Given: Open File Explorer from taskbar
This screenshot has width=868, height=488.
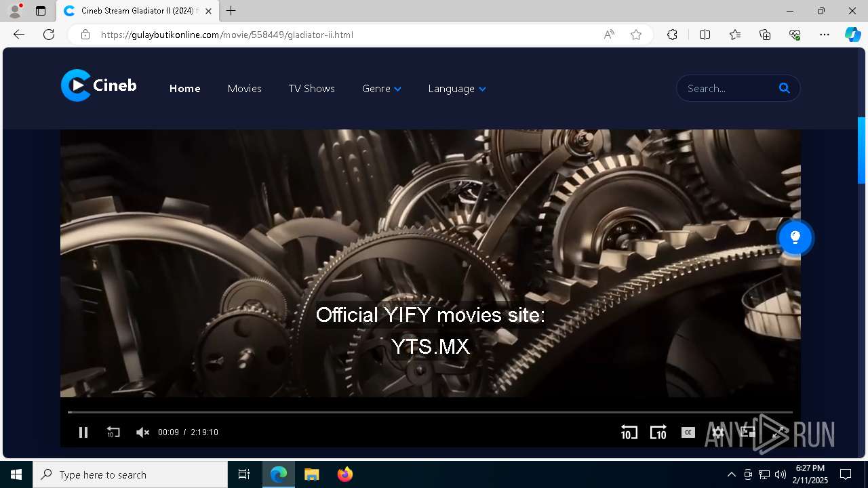Looking at the screenshot, I should pos(311,474).
